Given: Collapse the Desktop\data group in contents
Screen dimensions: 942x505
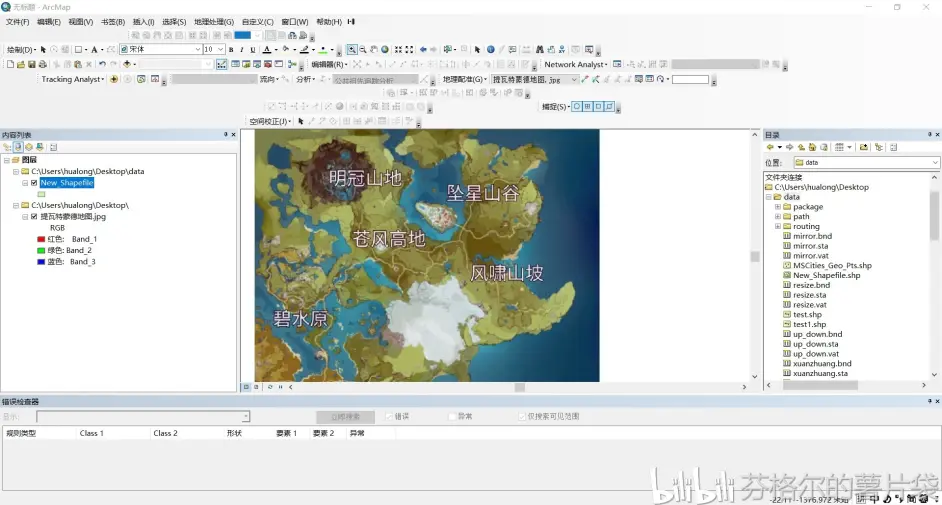Looking at the screenshot, I should coord(16,172).
